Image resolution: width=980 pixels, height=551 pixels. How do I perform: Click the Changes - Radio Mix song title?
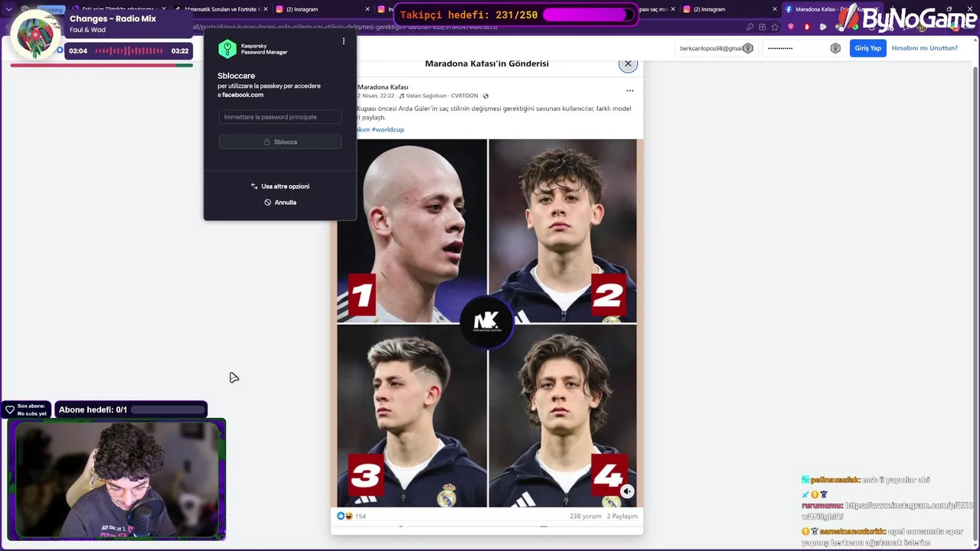pyautogui.click(x=113, y=19)
